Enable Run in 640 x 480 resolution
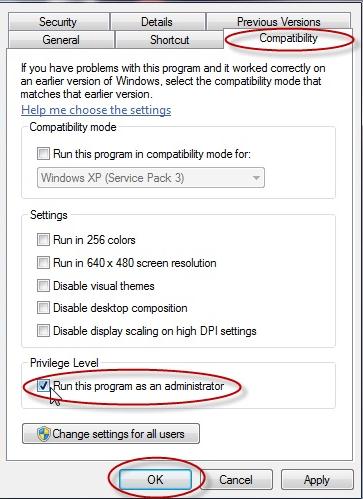The height and width of the screenshot is (499, 363). coord(43,262)
